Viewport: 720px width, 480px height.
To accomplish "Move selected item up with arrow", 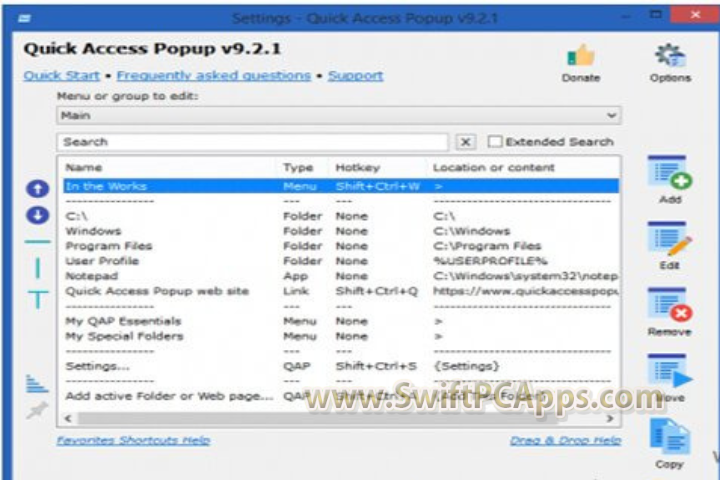I will pyautogui.click(x=38, y=189).
